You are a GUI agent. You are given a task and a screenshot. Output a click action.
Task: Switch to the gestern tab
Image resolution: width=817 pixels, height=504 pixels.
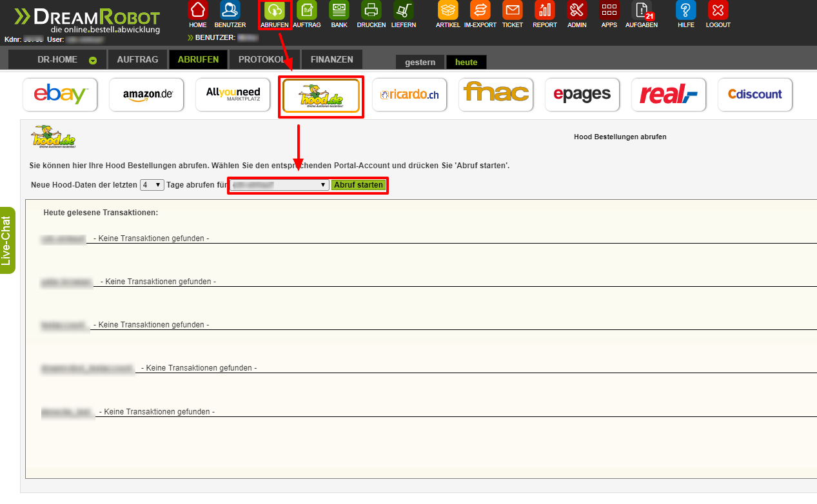pyautogui.click(x=420, y=63)
